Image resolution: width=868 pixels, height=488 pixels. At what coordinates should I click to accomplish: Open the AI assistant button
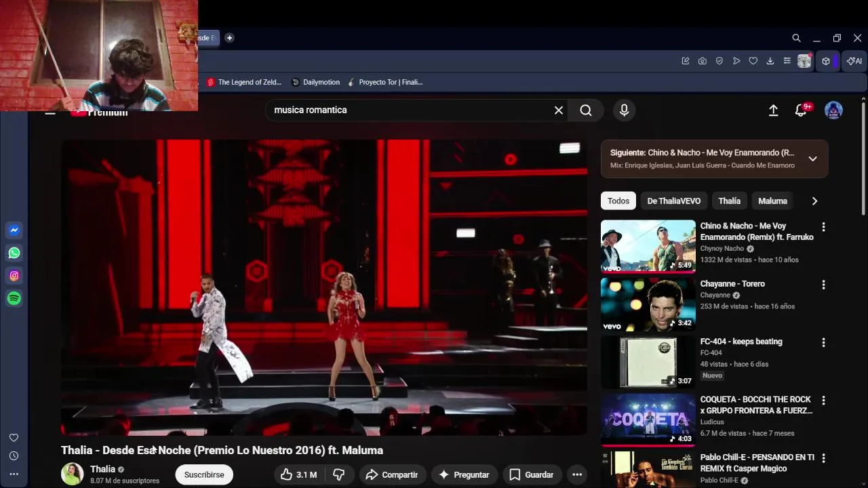click(854, 61)
